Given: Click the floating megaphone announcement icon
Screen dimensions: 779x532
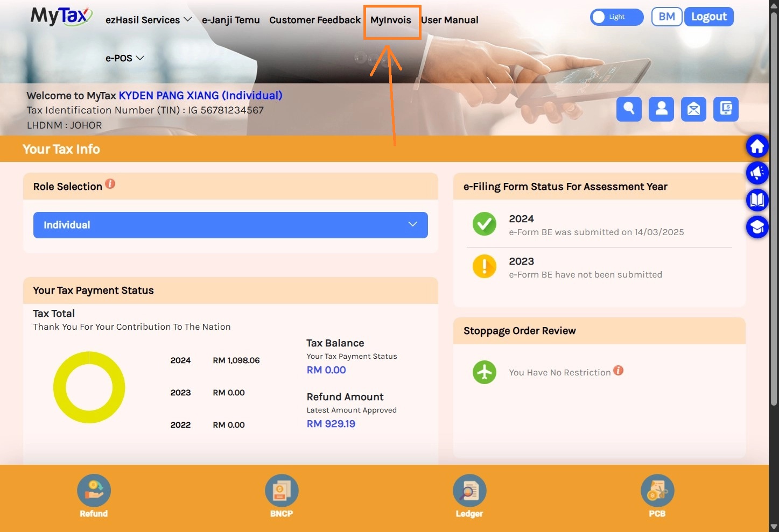Looking at the screenshot, I should pyautogui.click(x=757, y=173).
